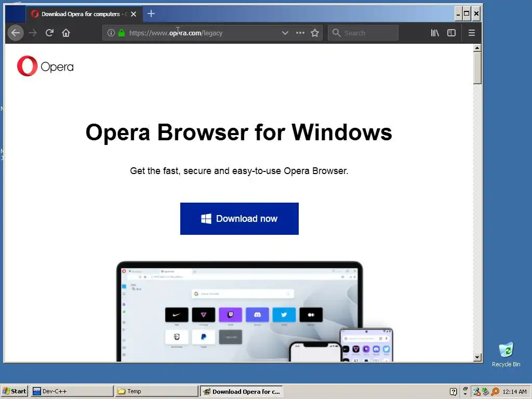Click the tagline about fast, secure Opera Browser
Viewport: 532px width, 399px height.
click(x=239, y=170)
